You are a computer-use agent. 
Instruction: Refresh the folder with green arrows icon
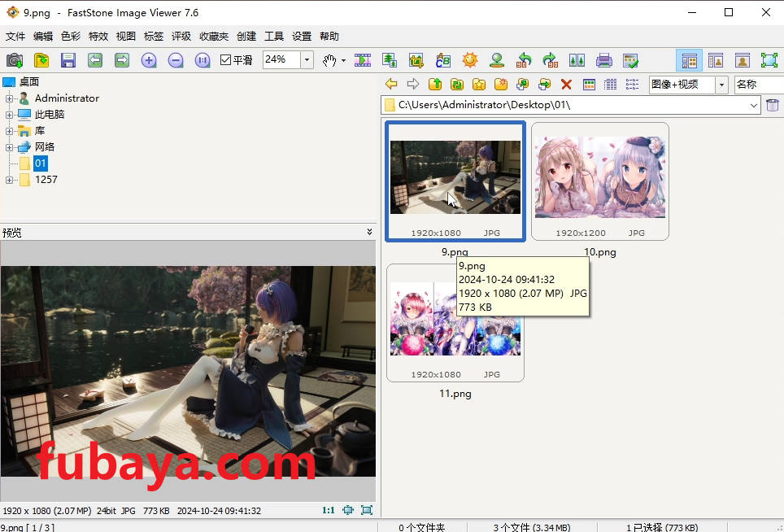(457, 84)
